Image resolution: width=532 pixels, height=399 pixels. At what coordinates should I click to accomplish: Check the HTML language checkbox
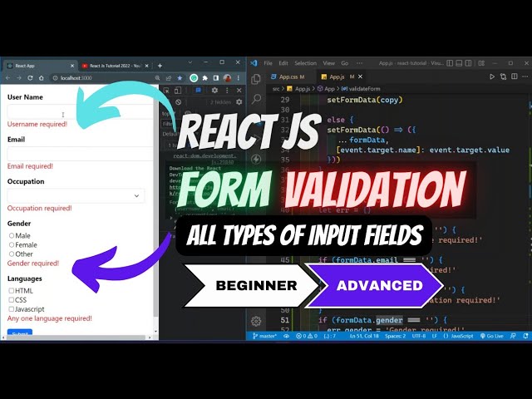coord(11,290)
